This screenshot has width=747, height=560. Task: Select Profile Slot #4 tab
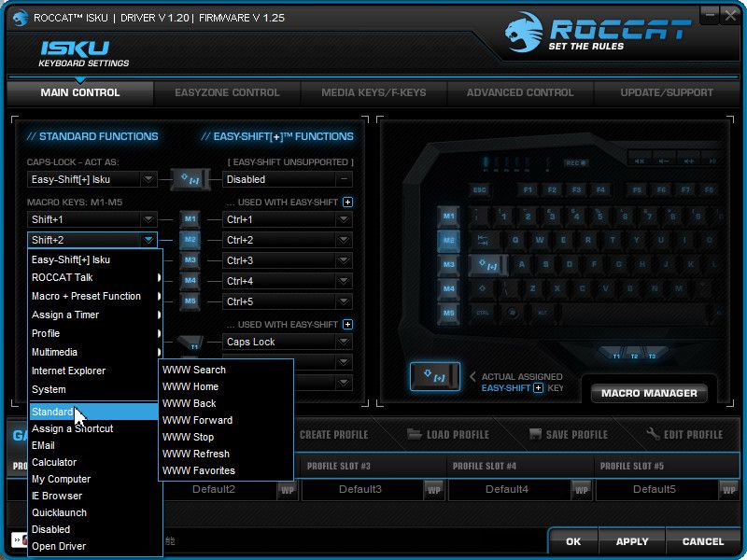pyautogui.click(x=521, y=466)
